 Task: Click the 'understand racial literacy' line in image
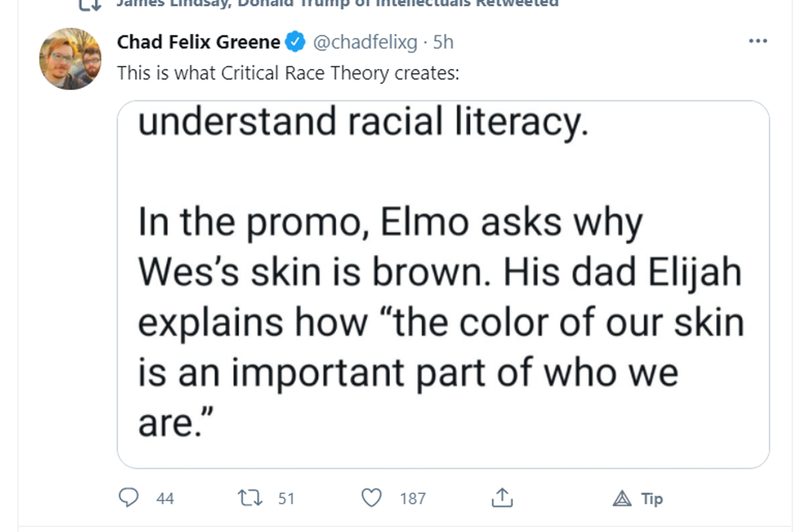point(363,121)
